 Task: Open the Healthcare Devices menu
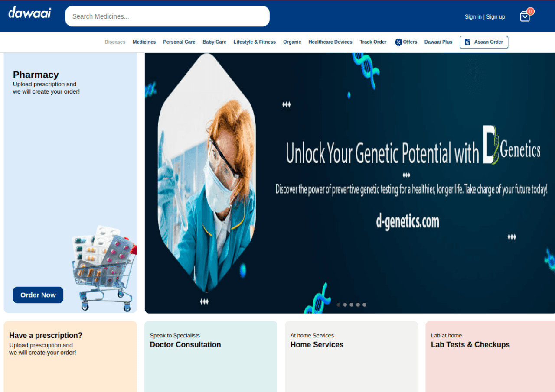330,42
